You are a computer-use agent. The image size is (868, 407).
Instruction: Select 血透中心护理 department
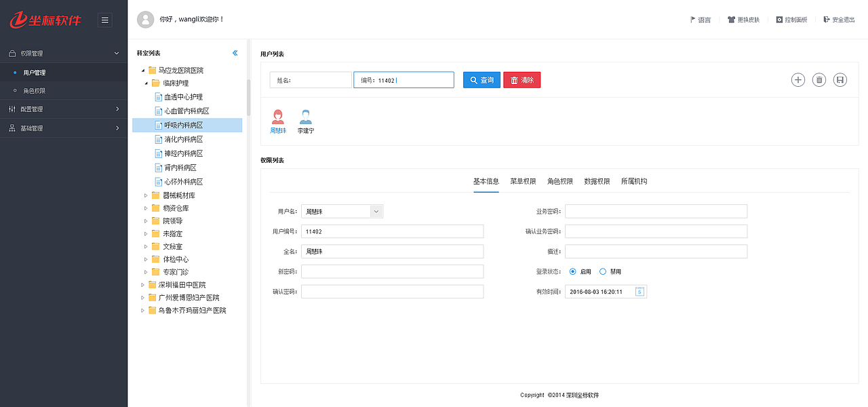178,97
